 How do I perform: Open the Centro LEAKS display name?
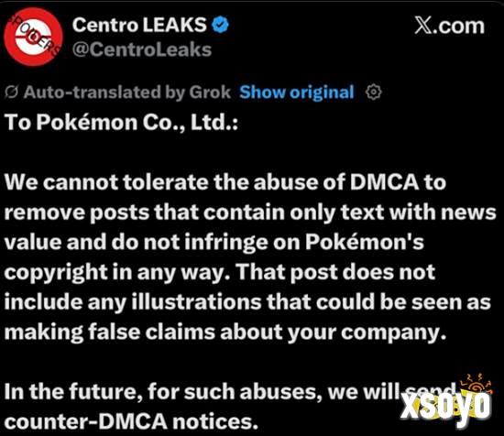pyautogui.click(x=139, y=25)
